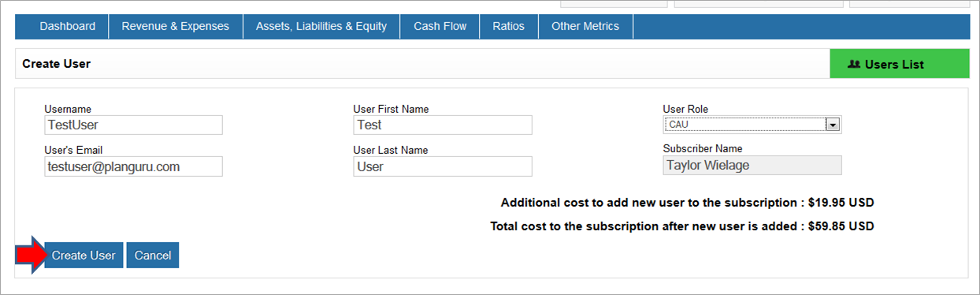Click the Subscriber Name field Taylor Wielage

click(x=752, y=165)
